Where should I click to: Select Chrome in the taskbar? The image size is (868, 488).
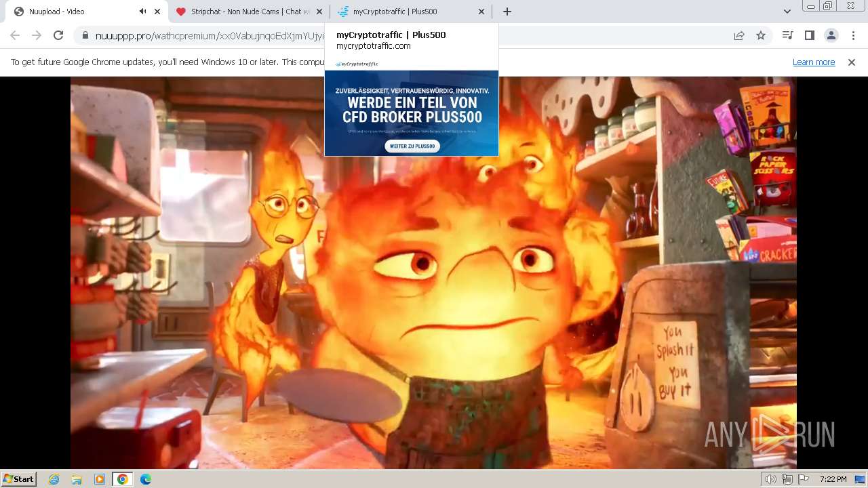click(x=122, y=479)
